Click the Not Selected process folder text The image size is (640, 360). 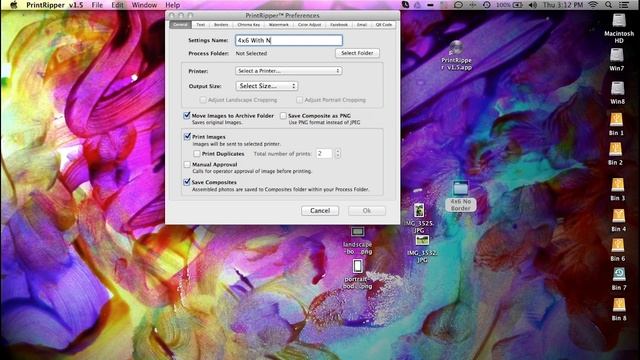(x=251, y=53)
